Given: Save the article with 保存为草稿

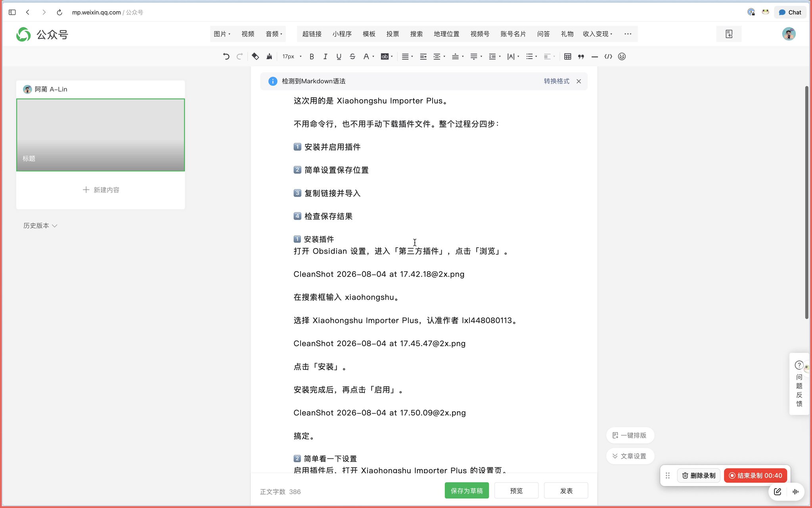Looking at the screenshot, I should click(467, 491).
